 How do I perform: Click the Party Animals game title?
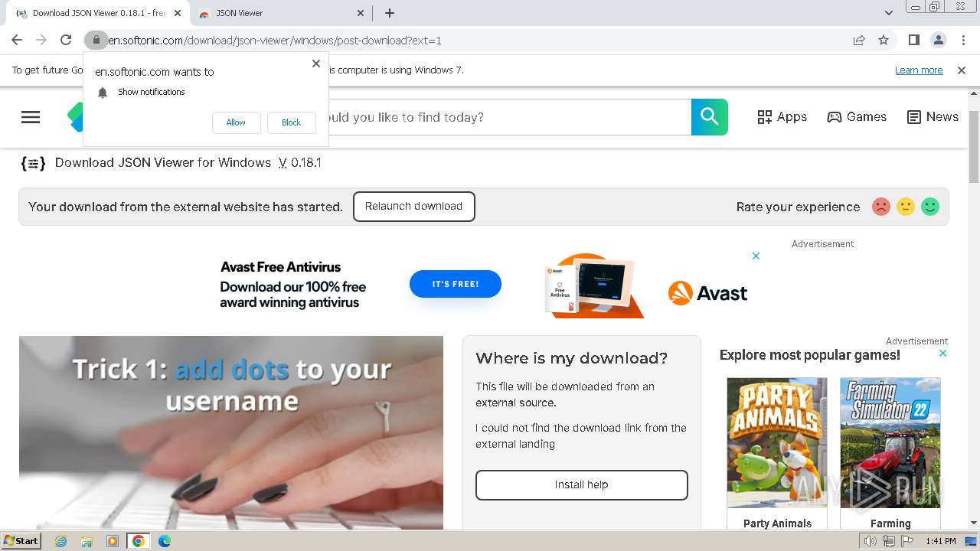click(777, 523)
